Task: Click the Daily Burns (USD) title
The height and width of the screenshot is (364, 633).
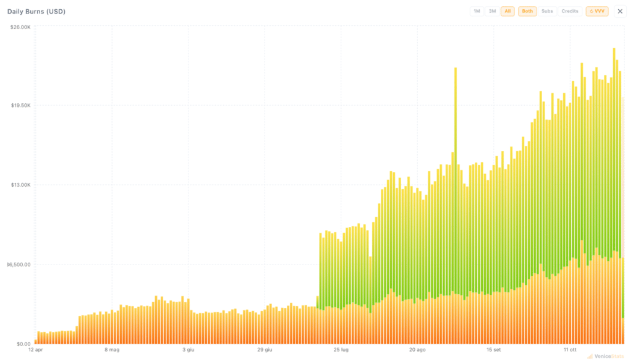Action: tap(36, 11)
